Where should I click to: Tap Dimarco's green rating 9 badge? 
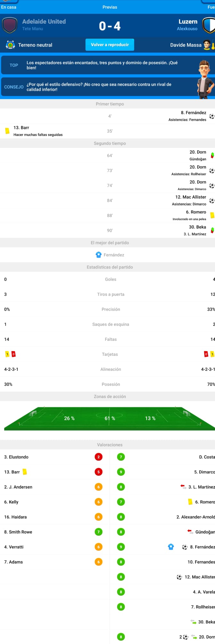pos(121,472)
